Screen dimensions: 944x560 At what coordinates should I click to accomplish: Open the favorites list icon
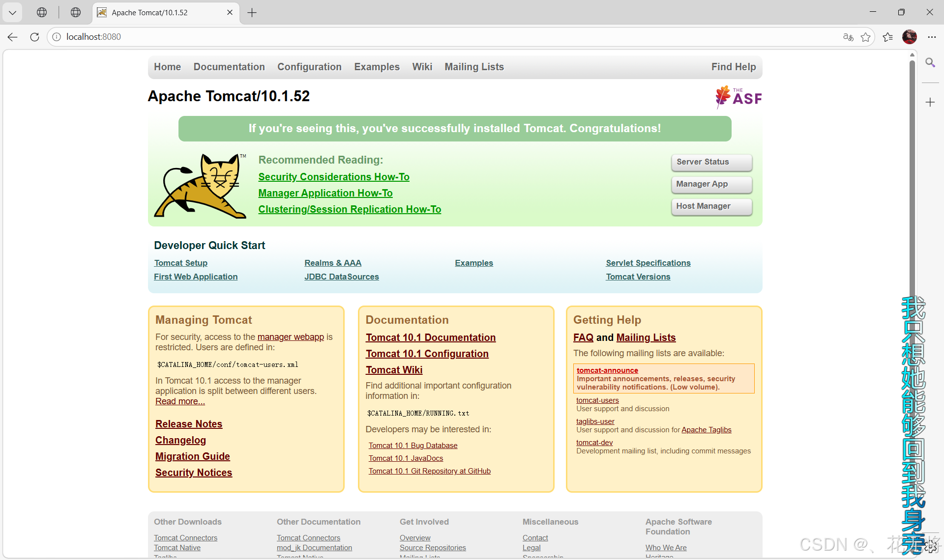(887, 37)
